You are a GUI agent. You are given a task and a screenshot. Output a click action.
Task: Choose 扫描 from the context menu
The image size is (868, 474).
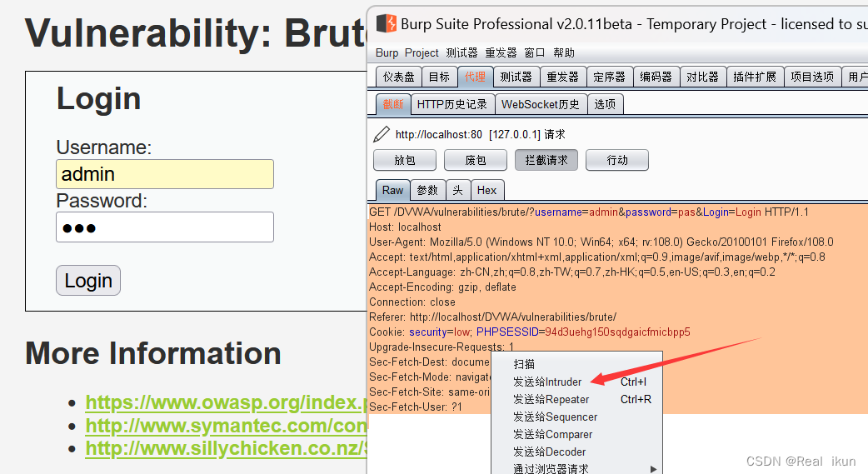[x=576, y=364]
